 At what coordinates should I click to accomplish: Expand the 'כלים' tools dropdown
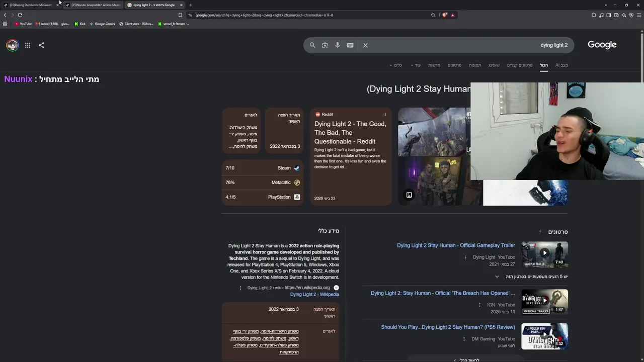(x=396, y=65)
